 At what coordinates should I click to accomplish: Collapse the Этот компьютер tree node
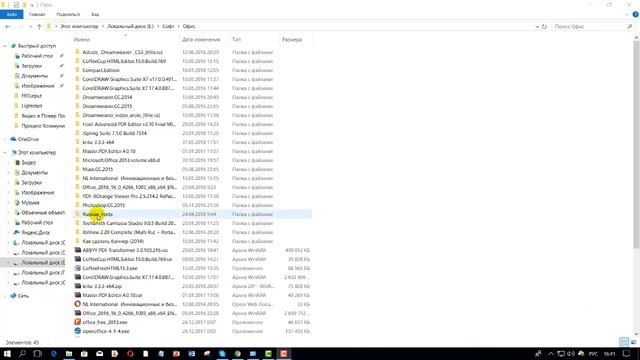pos(4,153)
